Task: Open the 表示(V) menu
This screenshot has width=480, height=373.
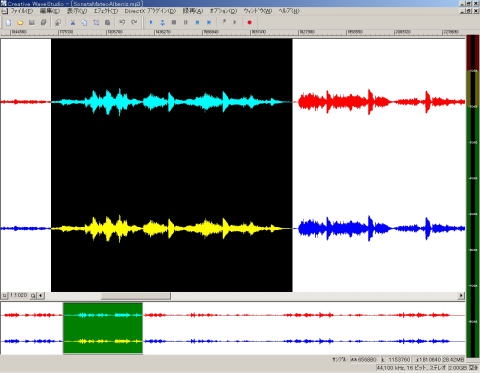Action: pos(77,11)
